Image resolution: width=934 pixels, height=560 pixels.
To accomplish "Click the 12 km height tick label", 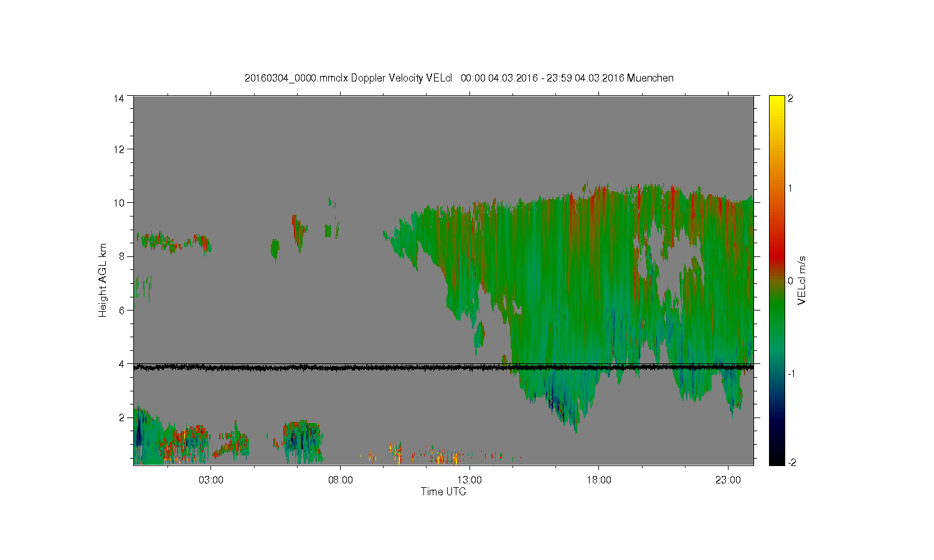I will [119, 149].
